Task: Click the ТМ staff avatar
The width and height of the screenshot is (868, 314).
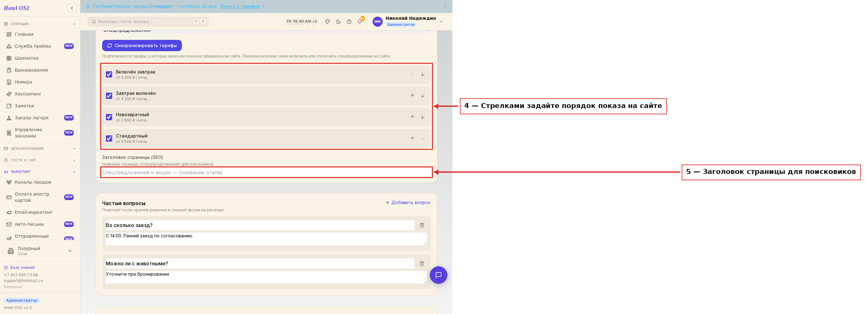Action: tap(289, 22)
